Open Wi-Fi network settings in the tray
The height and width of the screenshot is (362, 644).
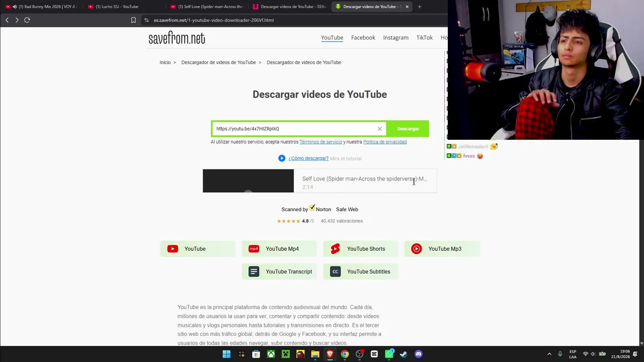click(x=585, y=354)
